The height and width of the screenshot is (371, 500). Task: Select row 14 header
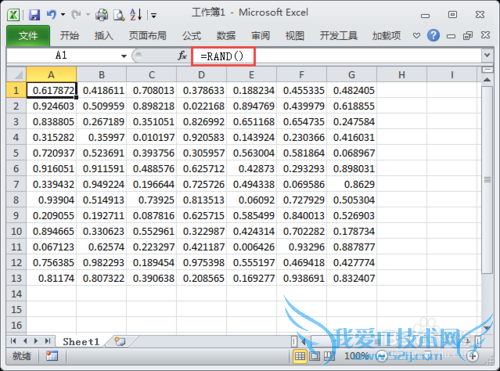[16, 294]
